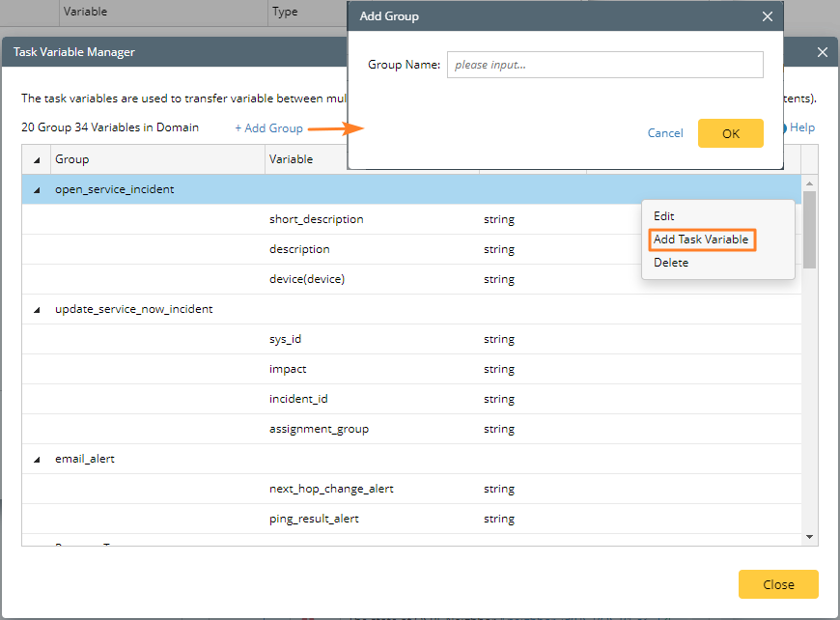The width and height of the screenshot is (840, 620).
Task: Collapse the email_alert group
Action: coord(37,460)
